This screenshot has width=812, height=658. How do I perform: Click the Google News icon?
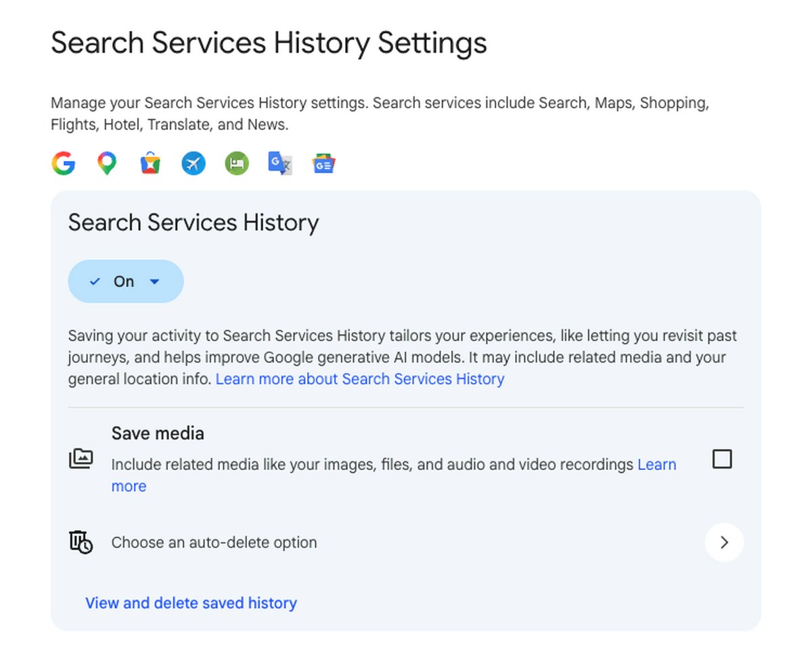(x=323, y=163)
